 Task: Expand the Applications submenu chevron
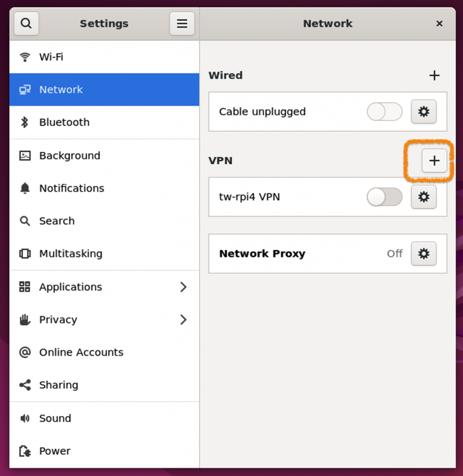tap(183, 287)
